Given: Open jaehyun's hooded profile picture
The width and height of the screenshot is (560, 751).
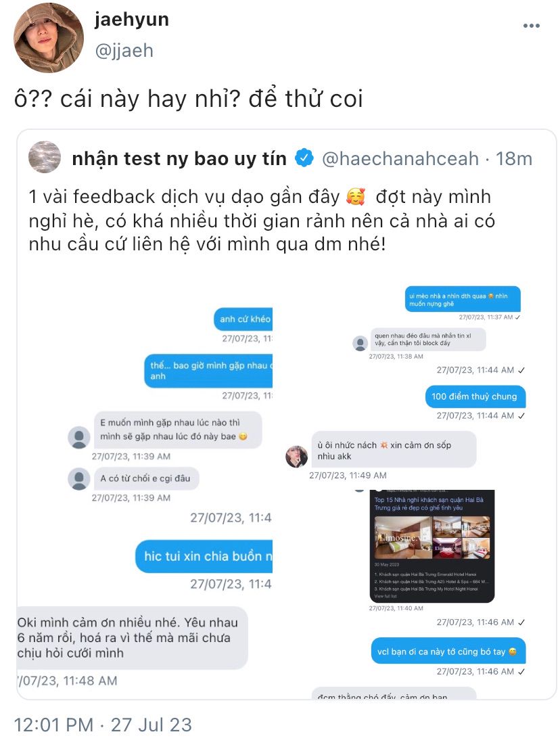Looking at the screenshot, I should point(49,37).
